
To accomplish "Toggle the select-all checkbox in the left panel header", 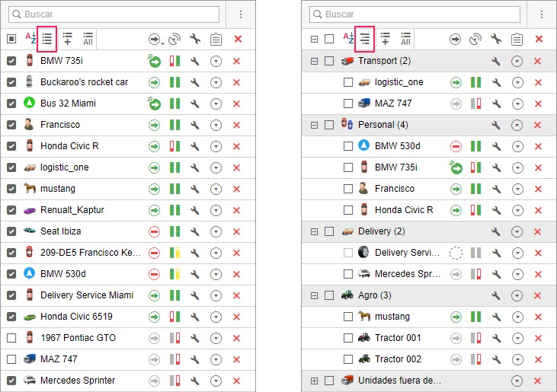I will [11, 39].
